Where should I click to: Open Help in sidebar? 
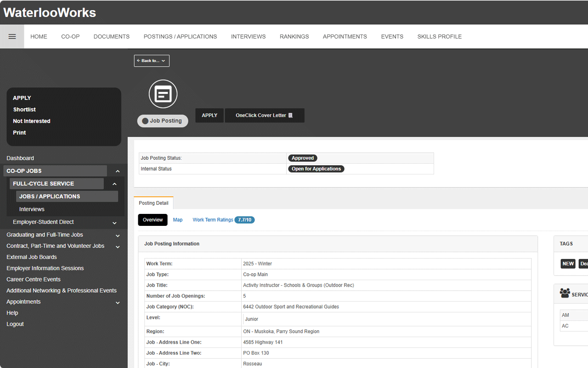click(x=12, y=313)
